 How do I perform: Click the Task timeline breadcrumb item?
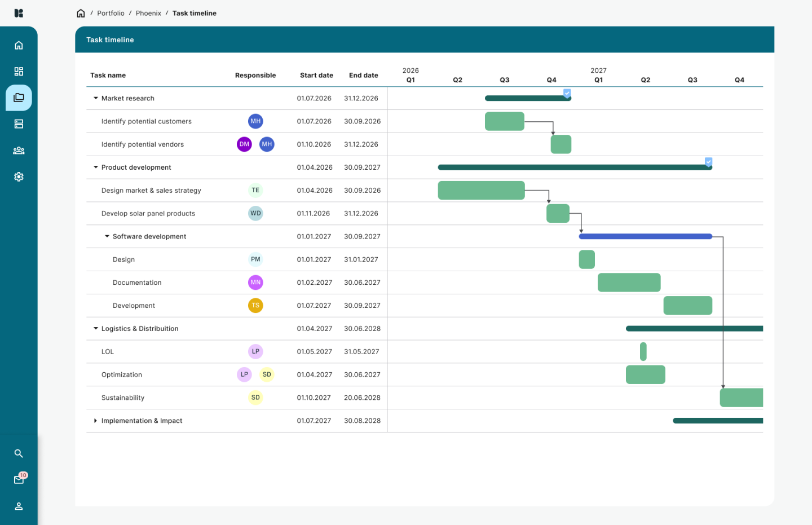click(x=194, y=13)
